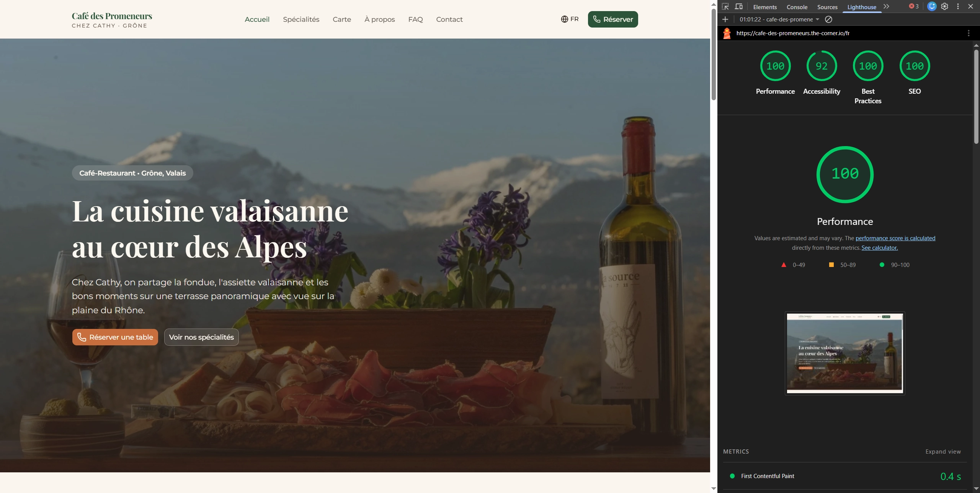
Task: Click the Lighthouse logo icon beside URL
Action: point(727,33)
